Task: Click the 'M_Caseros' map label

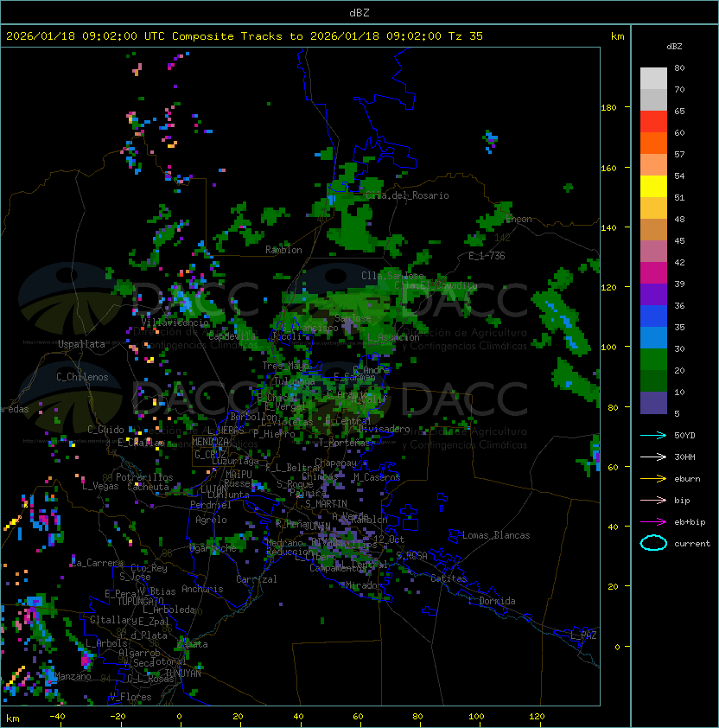Action: pyautogui.click(x=377, y=476)
